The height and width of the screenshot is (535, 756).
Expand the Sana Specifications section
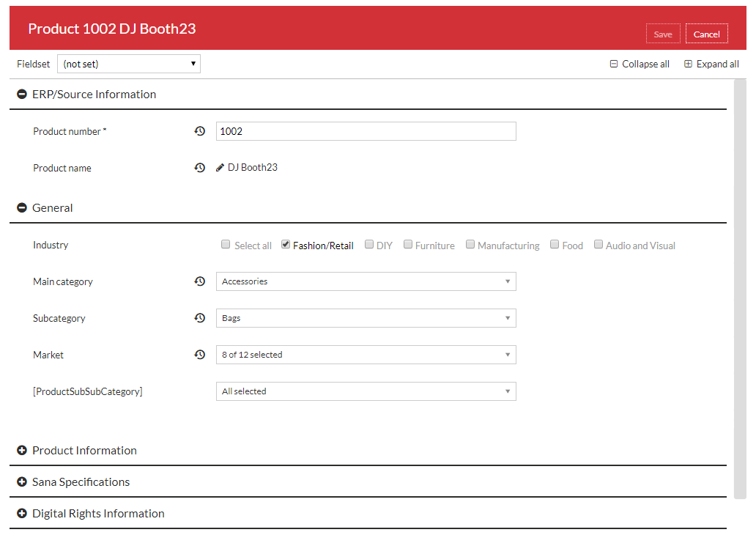coord(22,482)
